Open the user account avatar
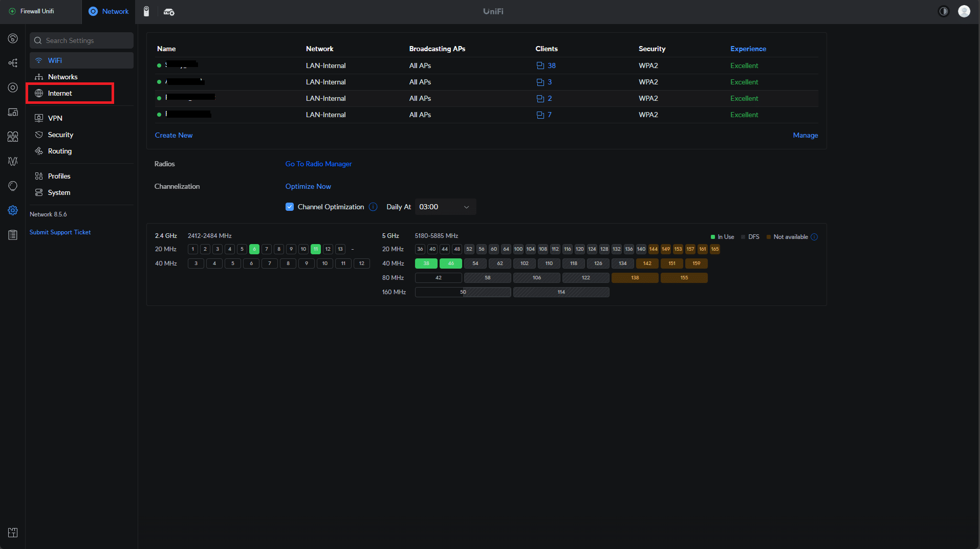Screen dimensions: 980x549 [964, 11]
